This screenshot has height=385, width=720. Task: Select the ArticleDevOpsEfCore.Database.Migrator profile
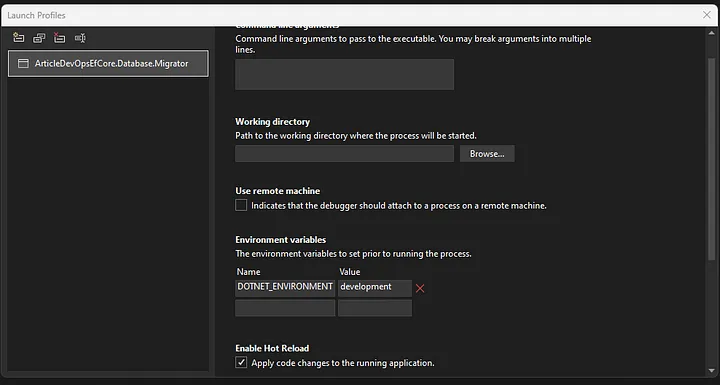pos(108,63)
